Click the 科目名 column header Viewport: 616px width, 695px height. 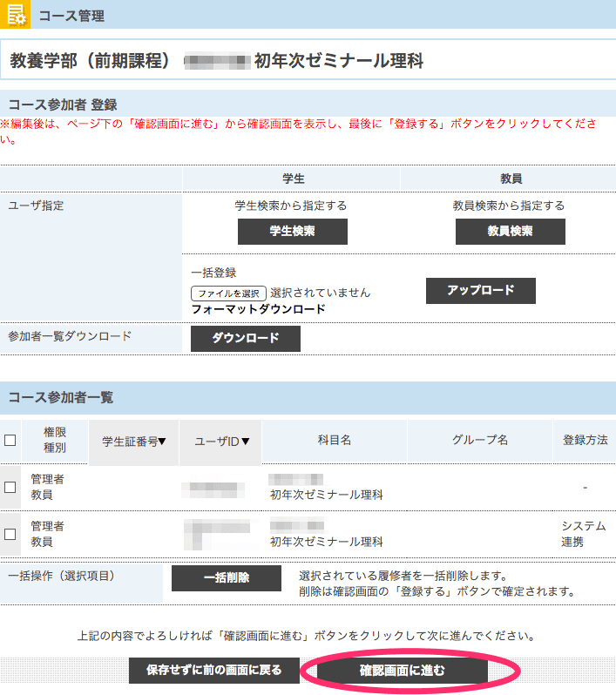coord(335,441)
